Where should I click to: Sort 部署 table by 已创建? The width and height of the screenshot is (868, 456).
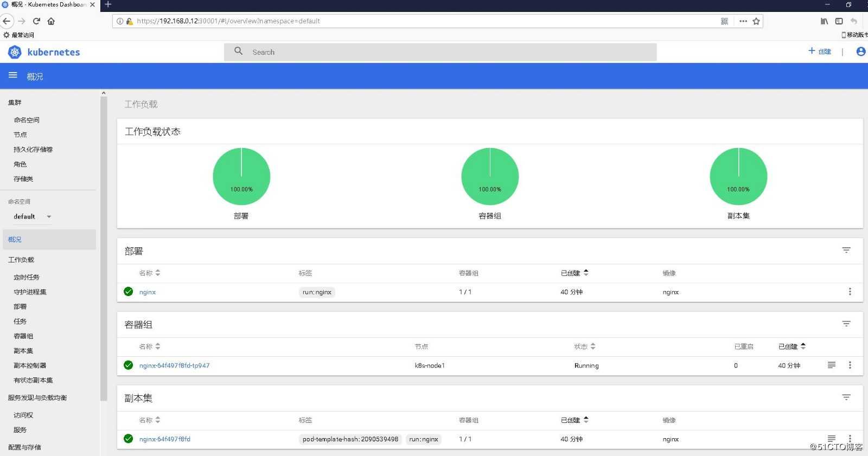pyautogui.click(x=575, y=273)
